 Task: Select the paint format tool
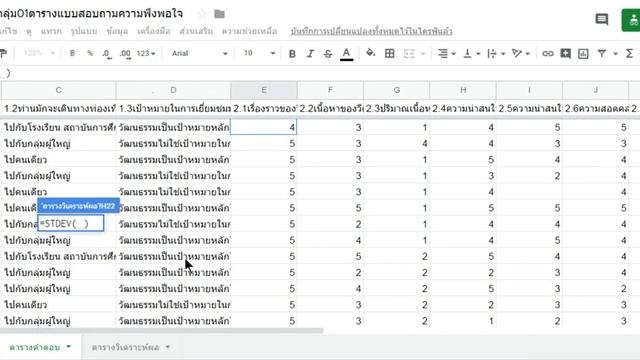click(4, 53)
